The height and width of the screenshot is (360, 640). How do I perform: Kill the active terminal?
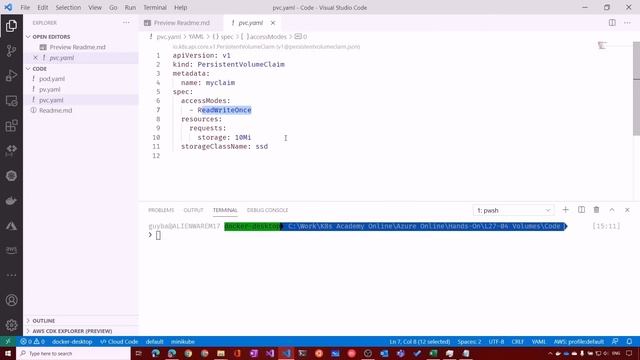(596, 210)
